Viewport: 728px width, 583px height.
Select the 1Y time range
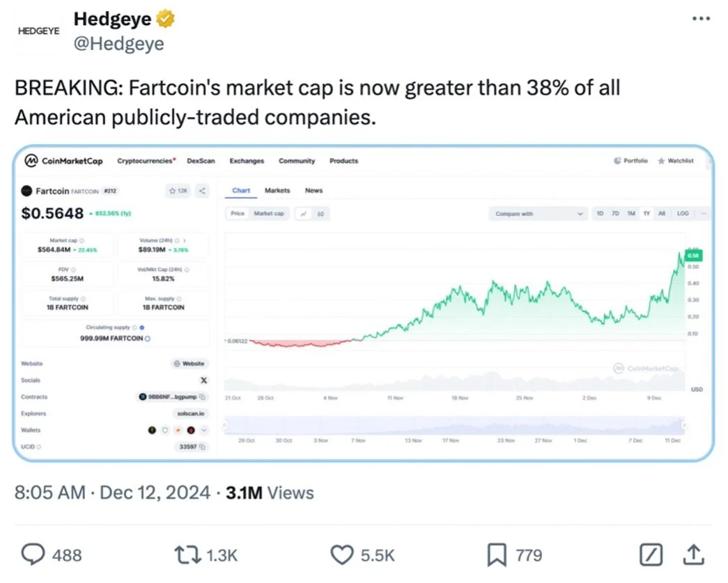click(646, 214)
